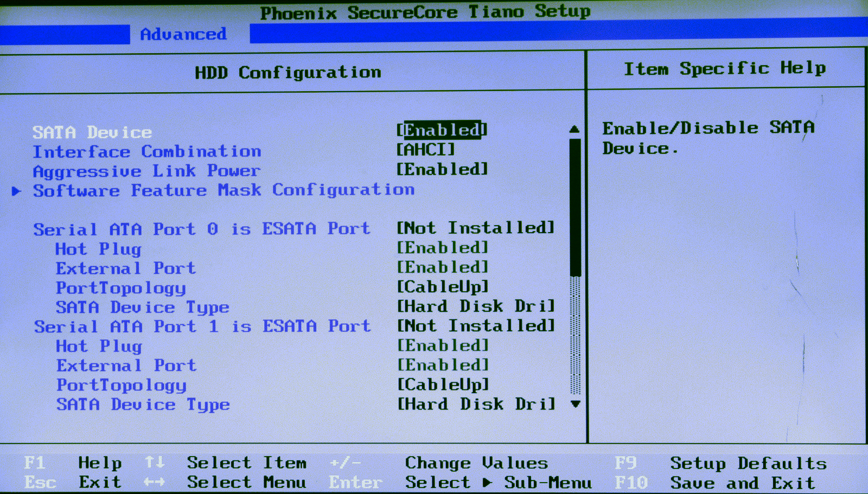Image resolution: width=868 pixels, height=494 pixels.
Task: Toggle the Aggressive Link Power [Enabled] value
Action: (442, 170)
